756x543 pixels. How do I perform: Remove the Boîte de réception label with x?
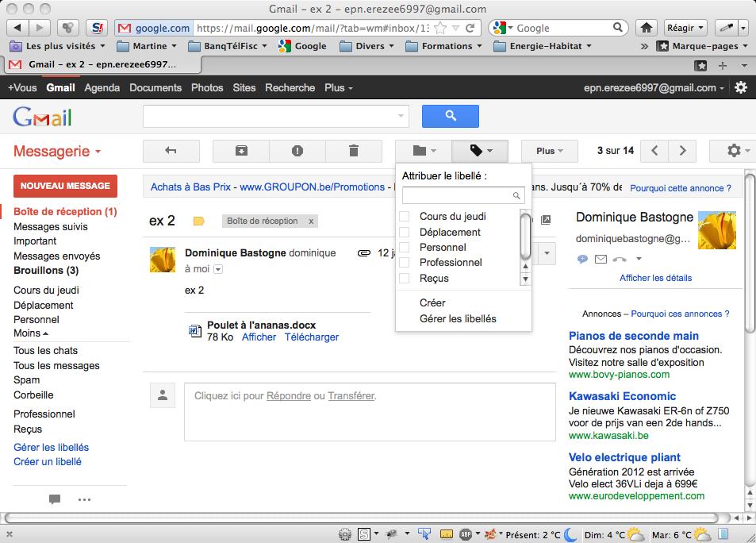(311, 221)
